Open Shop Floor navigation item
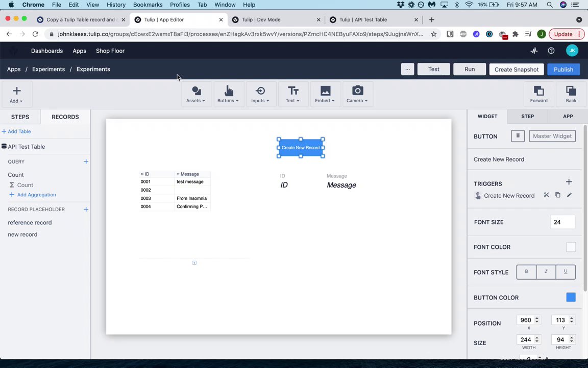The height and width of the screenshot is (368, 588). [x=110, y=51]
